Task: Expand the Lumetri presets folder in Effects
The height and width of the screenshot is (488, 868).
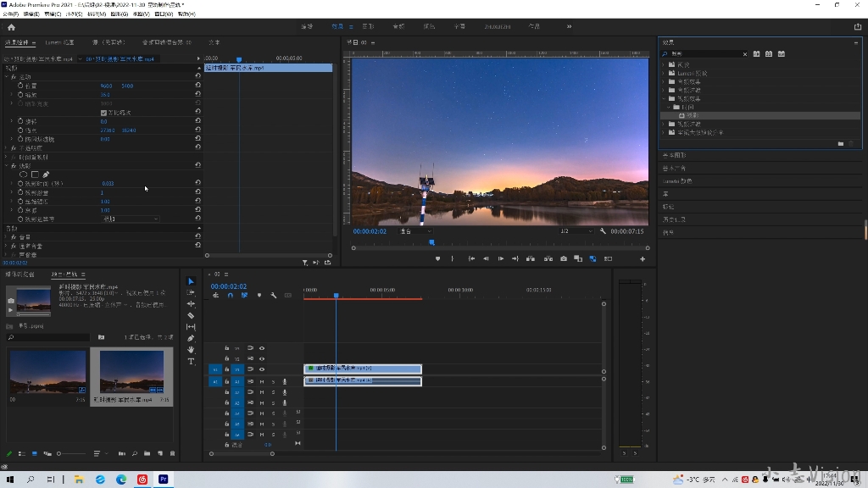Action: click(x=664, y=74)
